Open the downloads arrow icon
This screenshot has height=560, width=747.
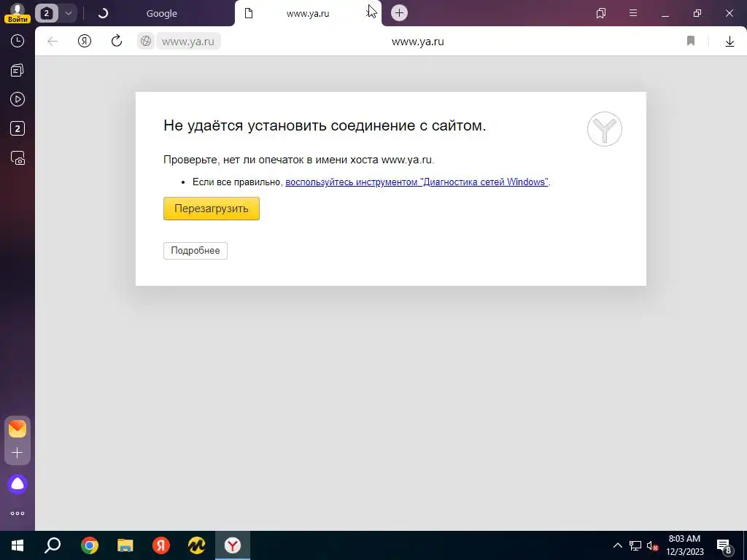point(729,42)
